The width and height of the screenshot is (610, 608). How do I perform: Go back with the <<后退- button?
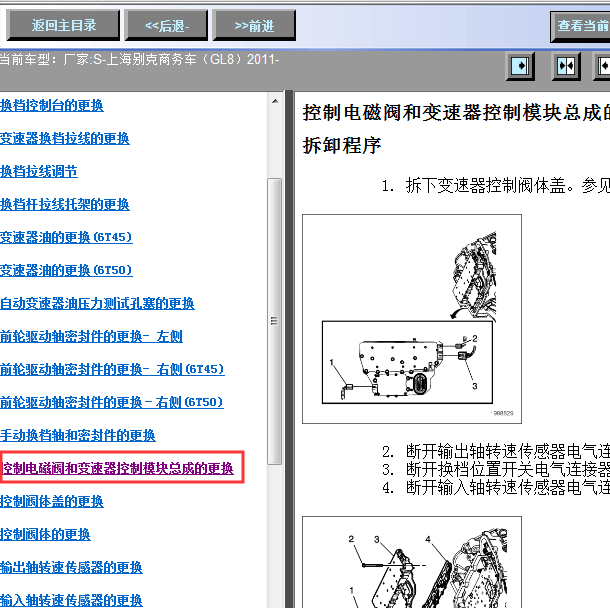pyautogui.click(x=175, y=25)
